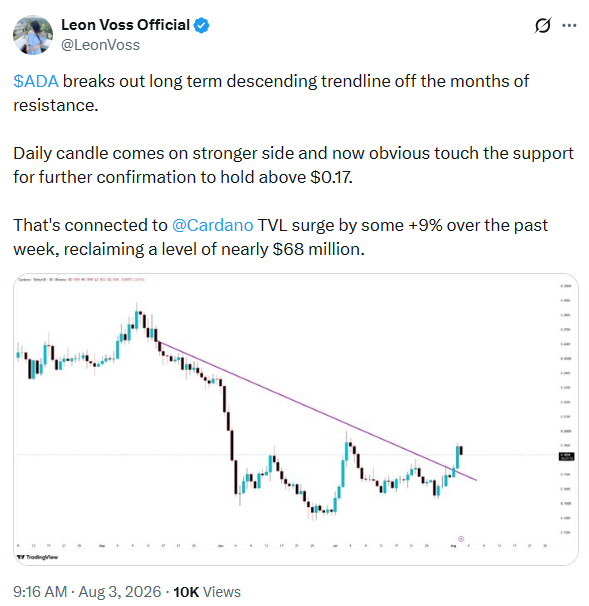
Task: Click black current price label on axis
Action: coord(566,456)
